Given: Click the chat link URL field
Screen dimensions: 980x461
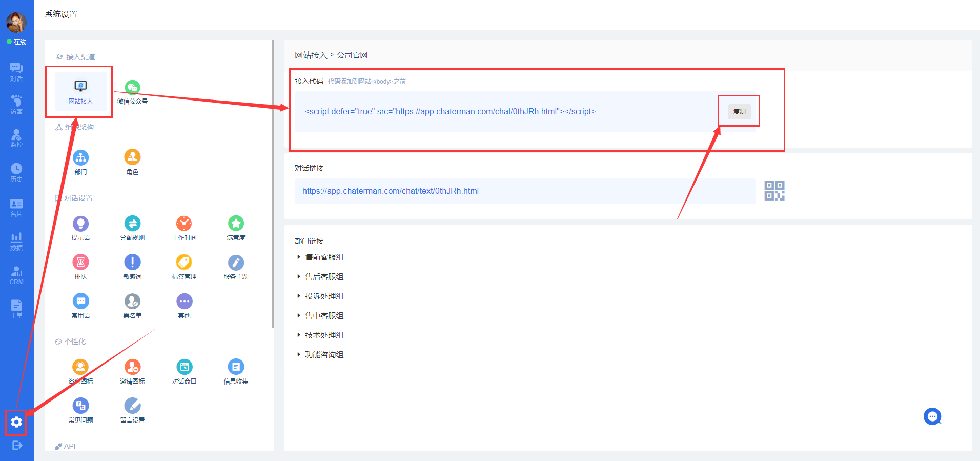Looking at the screenshot, I should [525, 191].
